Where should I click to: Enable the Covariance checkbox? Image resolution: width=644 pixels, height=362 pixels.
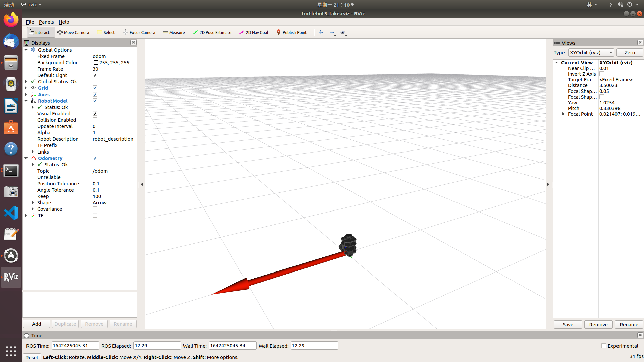click(95, 209)
